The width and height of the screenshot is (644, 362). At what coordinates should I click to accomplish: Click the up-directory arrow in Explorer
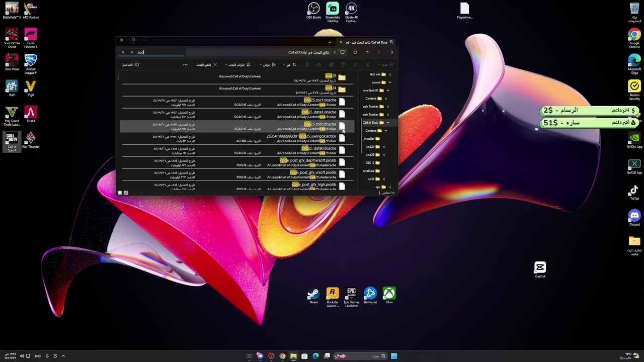[x=367, y=52]
